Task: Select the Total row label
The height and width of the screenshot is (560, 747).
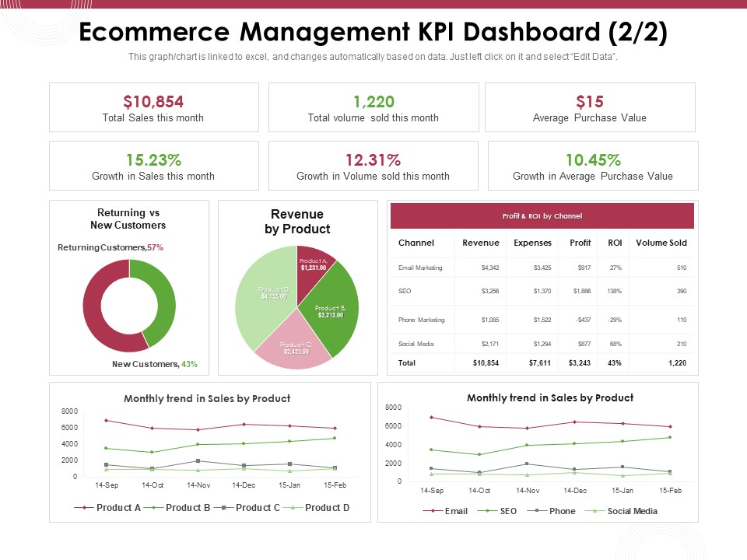Action: click(x=407, y=363)
